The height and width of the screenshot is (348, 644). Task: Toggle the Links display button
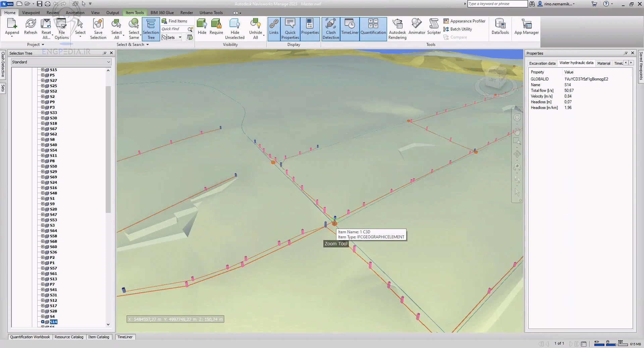point(274,27)
